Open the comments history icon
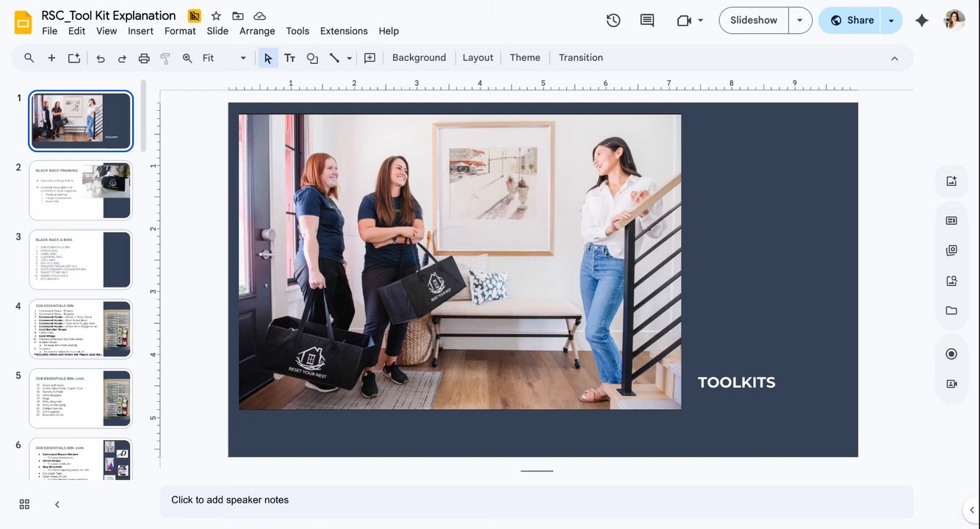This screenshot has width=980, height=529. [647, 21]
